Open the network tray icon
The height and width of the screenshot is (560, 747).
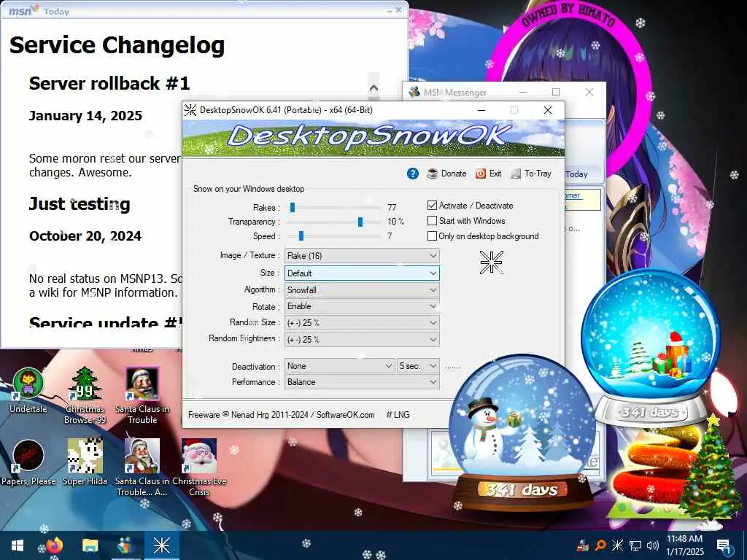coord(635,545)
